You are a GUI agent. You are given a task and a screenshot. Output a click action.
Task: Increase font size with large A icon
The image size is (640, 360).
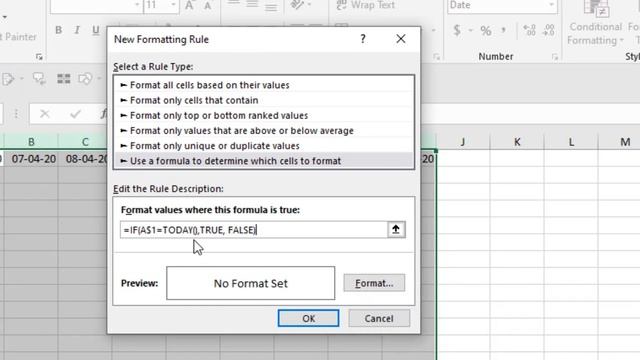pyautogui.click(x=189, y=6)
